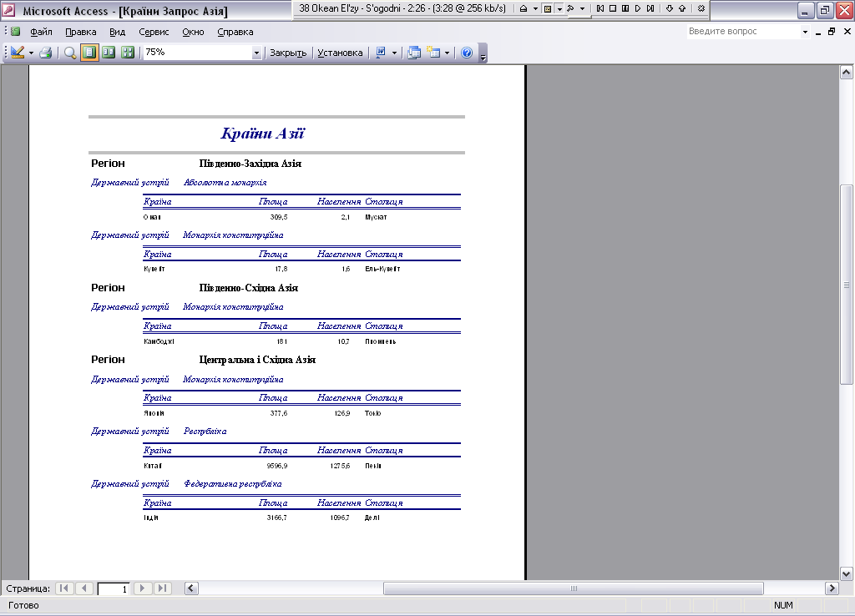Click the Центральна і Східна Азія heading
Screen dimensions: 855x616
pos(257,360)
